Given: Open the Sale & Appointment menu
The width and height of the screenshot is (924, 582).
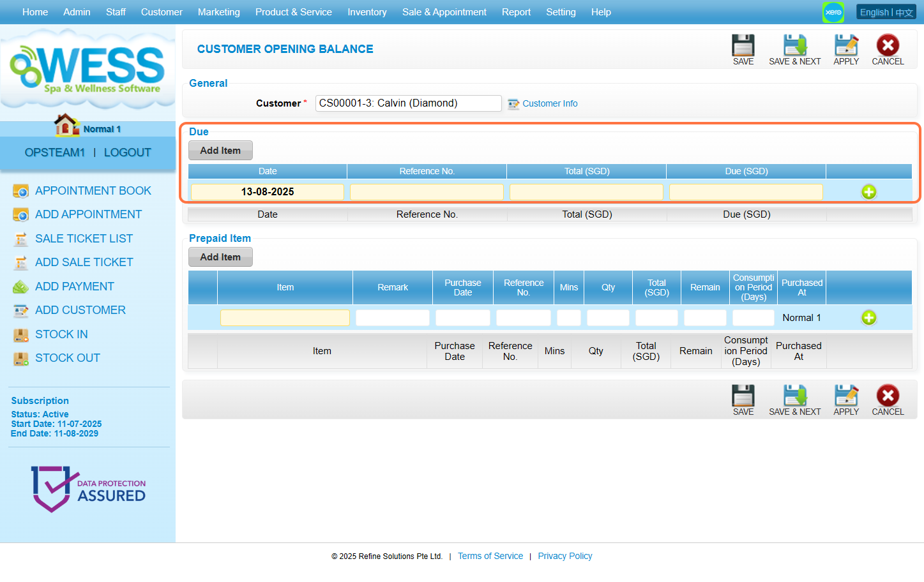Looking at the screenshot, I should tap(444, 12).
